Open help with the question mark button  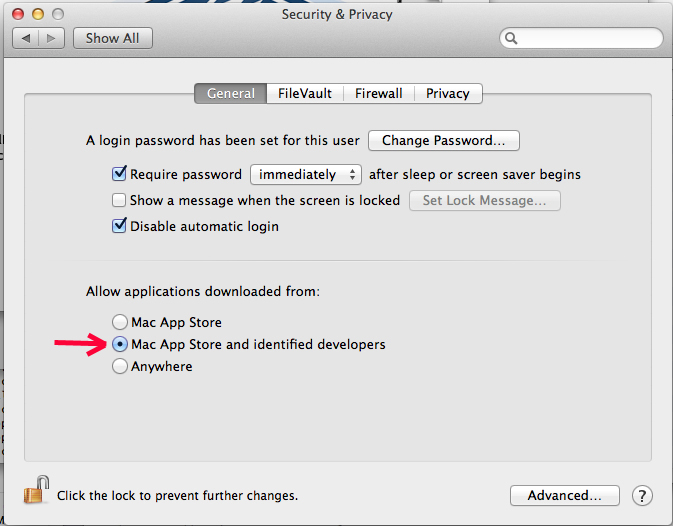[x=642, y=496]
